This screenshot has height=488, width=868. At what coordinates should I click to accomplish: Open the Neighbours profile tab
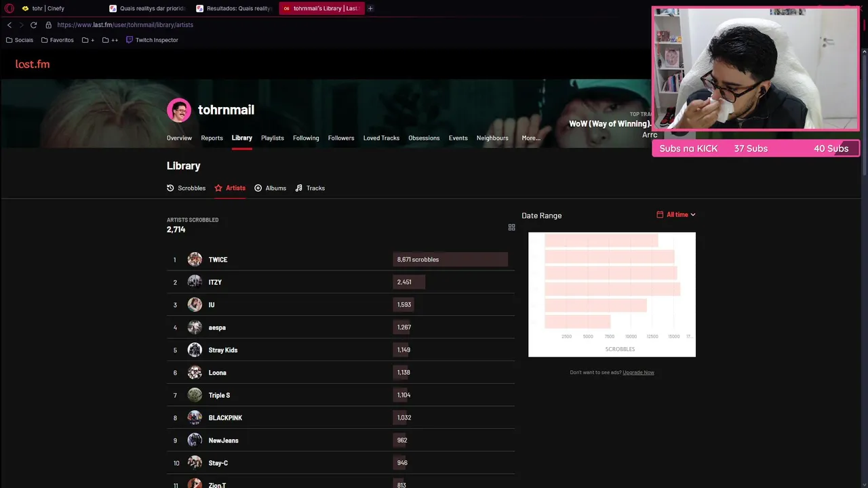pyautogui.click(x=492, y=138)
